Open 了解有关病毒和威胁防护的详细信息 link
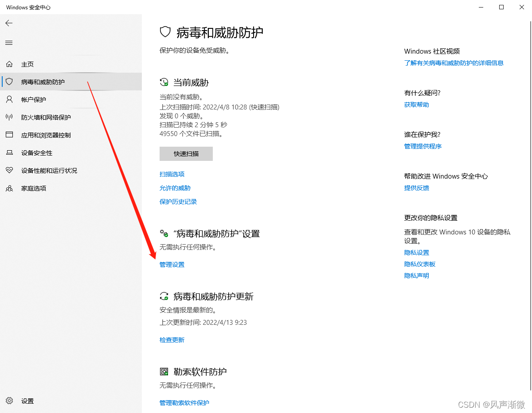This screenshot has height=413, width=532. [454, 63]
